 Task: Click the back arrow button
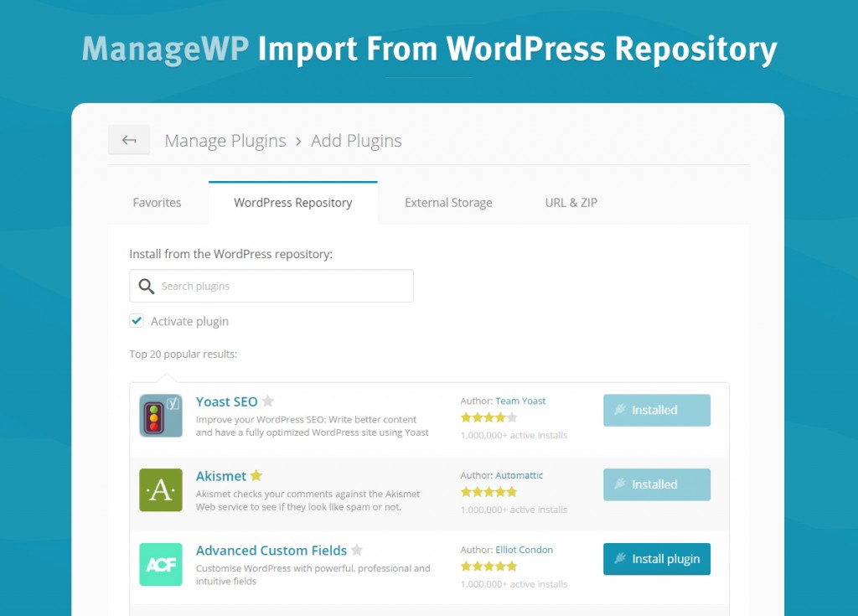129,140
